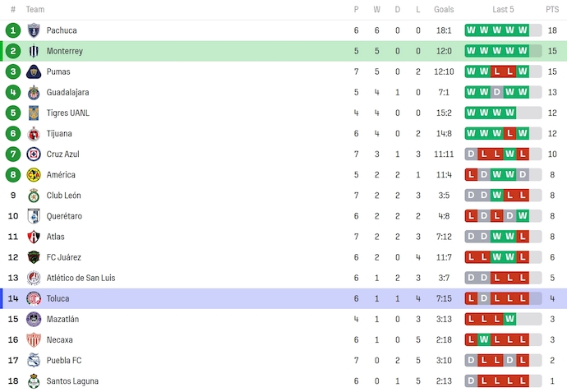Open the Cruz Azul crest icon
Screen dimensions: 567x392
click(x=34, y=154)
